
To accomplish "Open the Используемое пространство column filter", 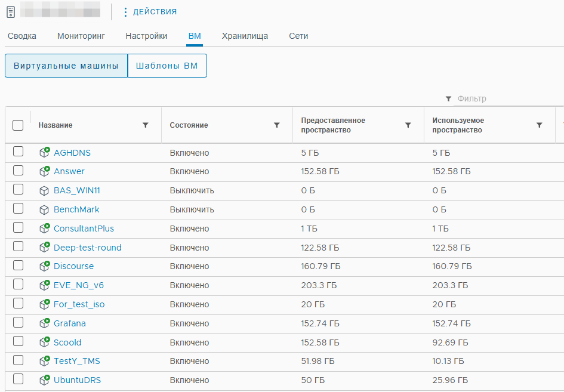I will 539,125.
